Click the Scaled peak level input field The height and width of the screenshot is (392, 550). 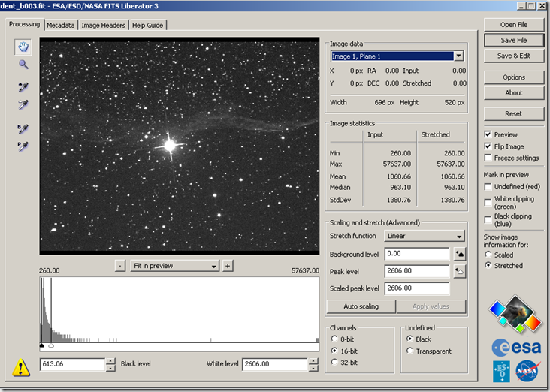pyautogui.click(x=417, y=288)
